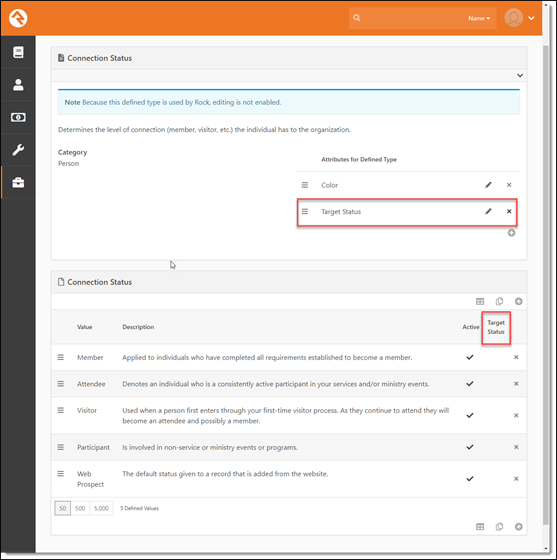Click the Active checkmark for Web Prospect
Viewport: 557px width, 560px height.
(x=470, y=479)
